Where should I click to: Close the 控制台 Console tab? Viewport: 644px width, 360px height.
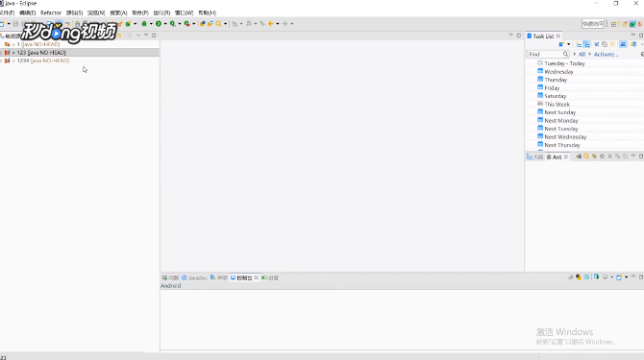(x=257, y=277)
